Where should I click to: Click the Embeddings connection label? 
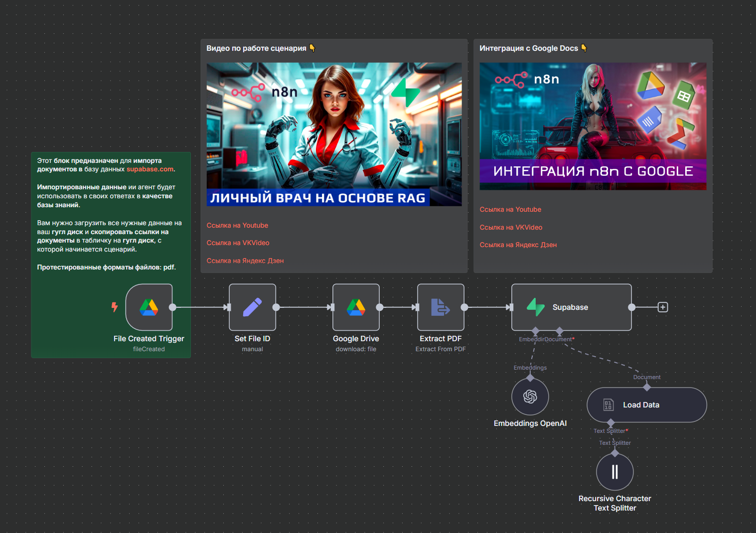coord(530,368)
